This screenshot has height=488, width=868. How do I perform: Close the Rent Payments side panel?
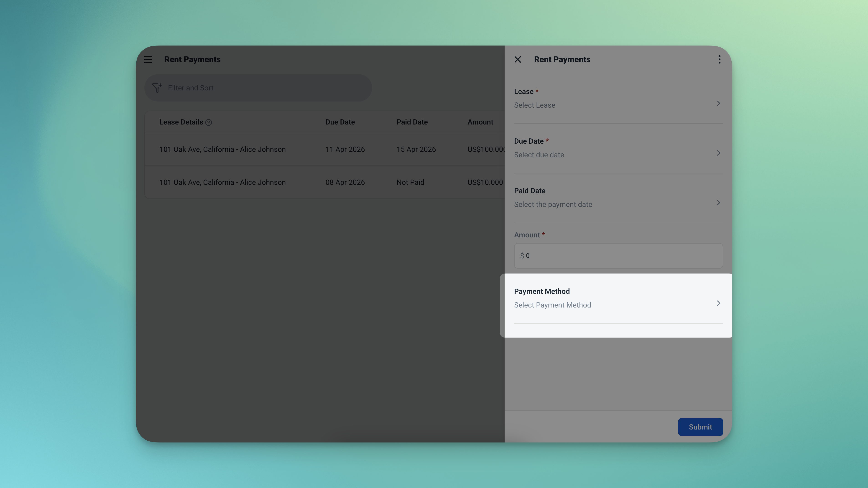(518, 59)
